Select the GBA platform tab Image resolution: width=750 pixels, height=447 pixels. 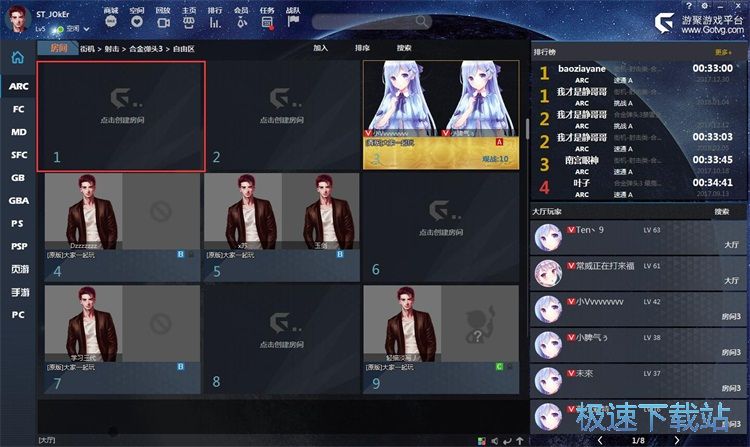(18, 201)
